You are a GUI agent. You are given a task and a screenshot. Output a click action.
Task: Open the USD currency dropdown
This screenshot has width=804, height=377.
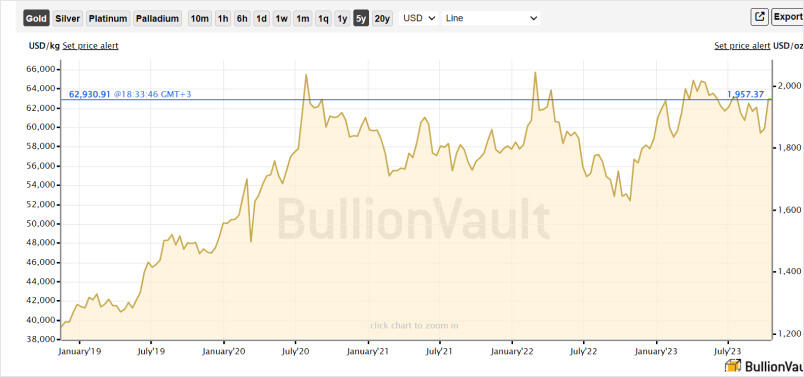pyautogui.click(x=419, y=18)
